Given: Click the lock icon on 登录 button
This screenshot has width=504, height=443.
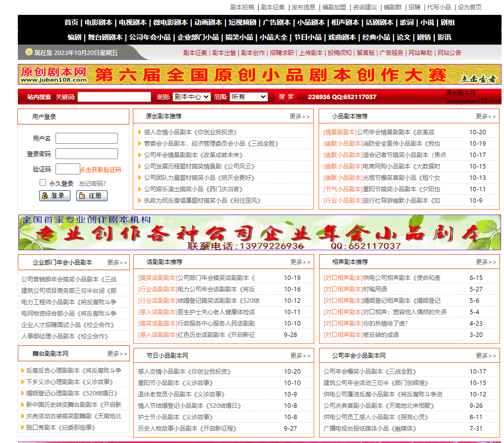Looking at the screenshot, I should (x=45, y=196).
